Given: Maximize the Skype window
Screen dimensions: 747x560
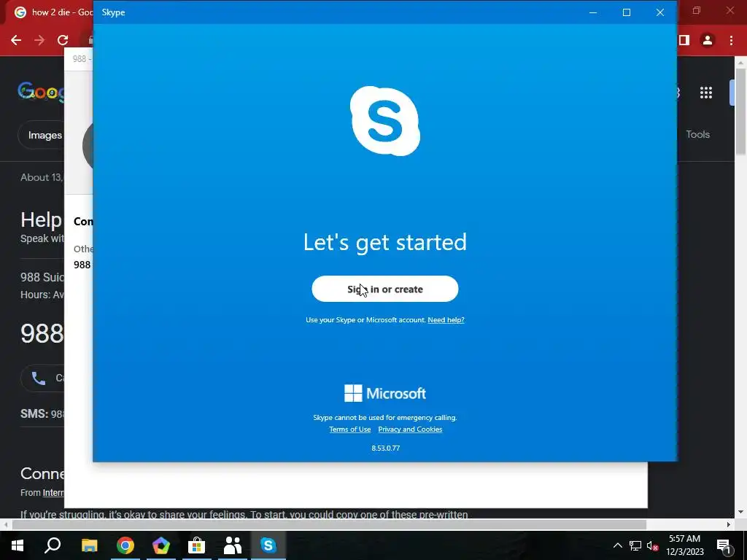Looking at the screenshot, I should [x=627, y=12].
